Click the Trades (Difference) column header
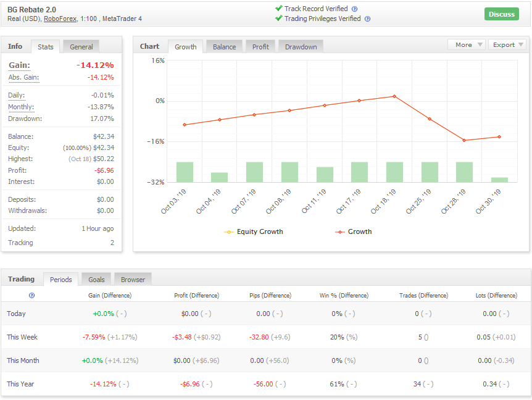This screenshot has height=400, width=532. point(424,296)
